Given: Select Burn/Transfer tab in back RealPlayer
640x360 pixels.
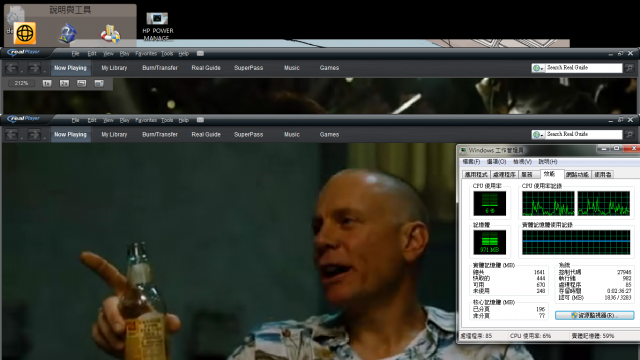Looking at the screenshot, I should [160, 68].
